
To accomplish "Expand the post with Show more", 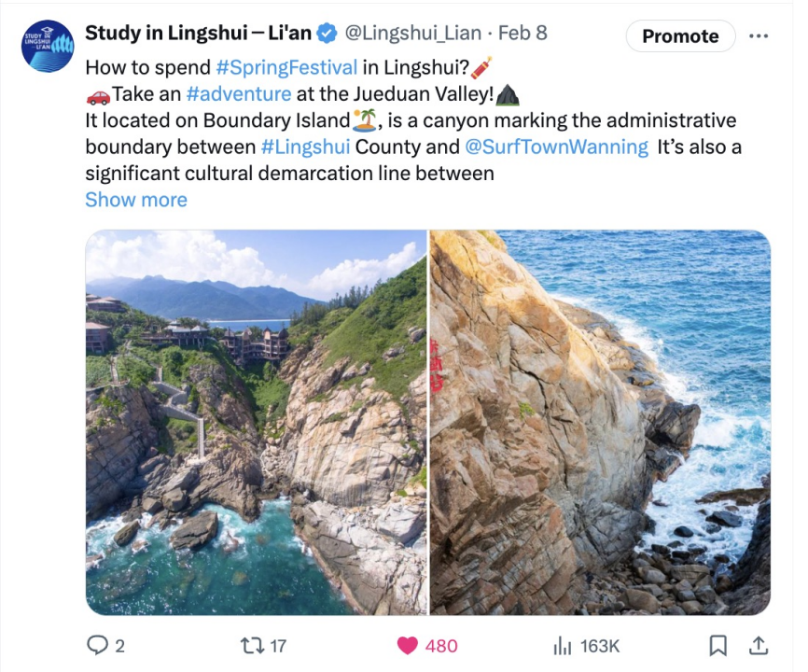I will (136, 200).
